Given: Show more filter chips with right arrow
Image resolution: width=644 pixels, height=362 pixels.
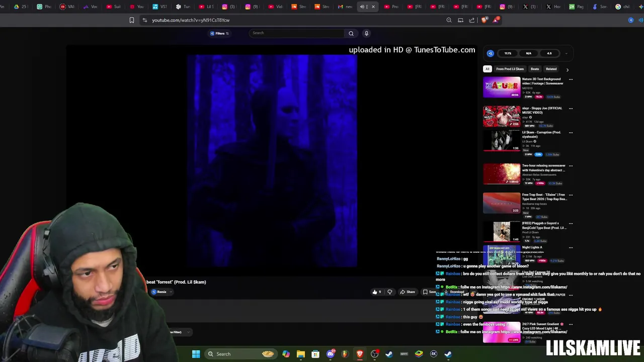Looking at the screenshot, I should tap(567, 69).
